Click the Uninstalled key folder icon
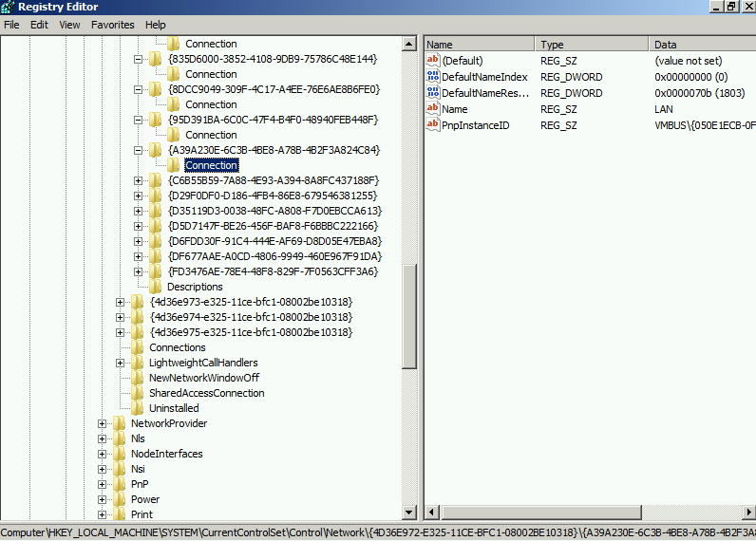 point(138,408)
